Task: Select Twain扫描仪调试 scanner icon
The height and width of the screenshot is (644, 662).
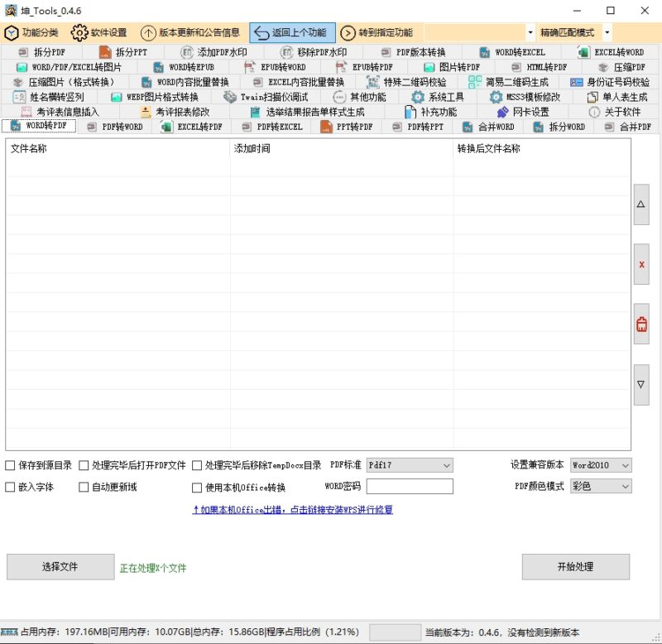Action: (x=230, y=97)
